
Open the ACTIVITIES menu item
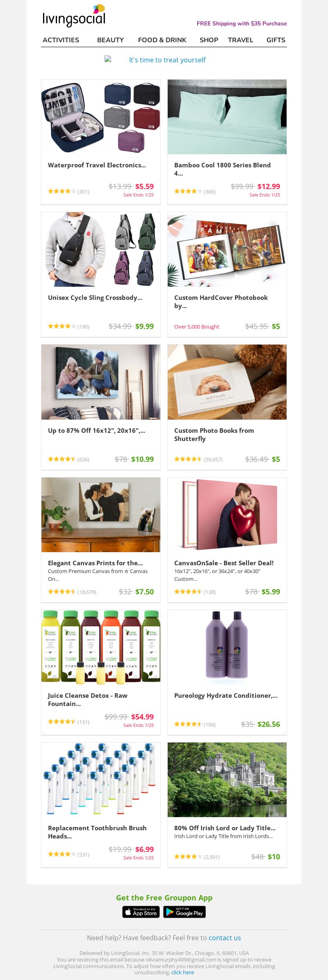click(x=61, y=40)
